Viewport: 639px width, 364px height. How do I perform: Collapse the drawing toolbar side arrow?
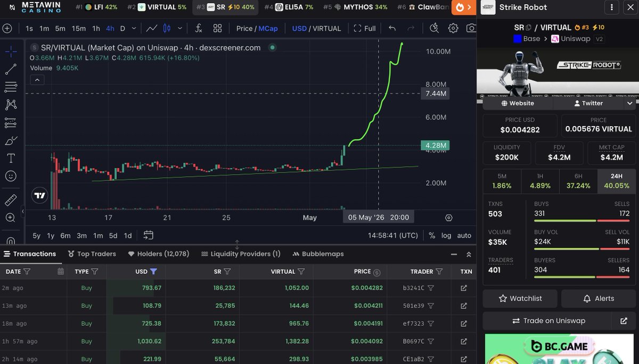[x=23, y=212]
